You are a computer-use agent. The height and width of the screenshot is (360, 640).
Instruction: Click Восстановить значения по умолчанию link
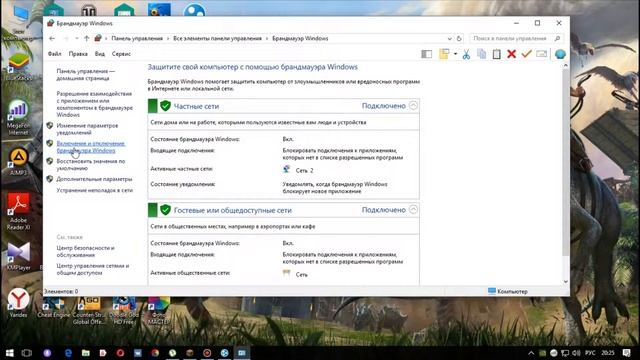(x=91, y=164)
